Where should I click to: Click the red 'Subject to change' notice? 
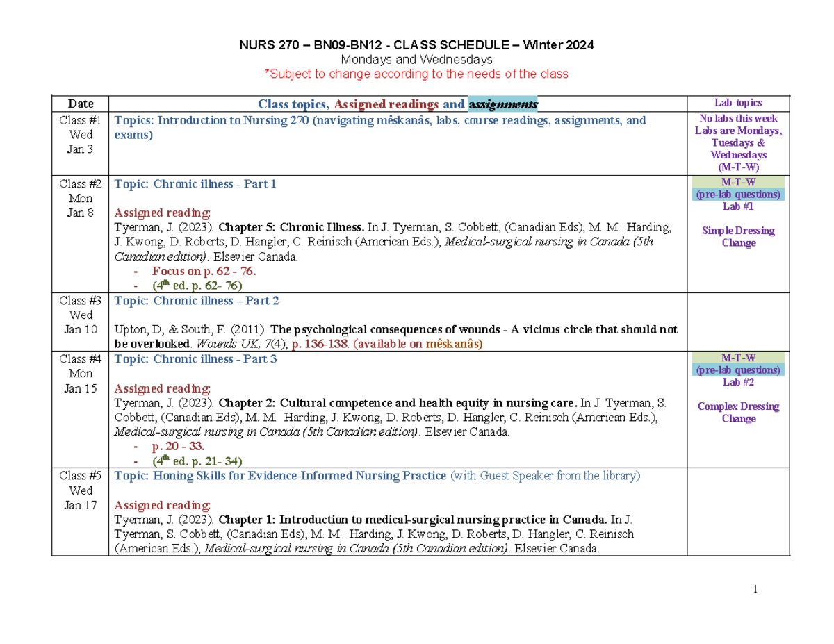pyautogui.click(x=416, y=74)
